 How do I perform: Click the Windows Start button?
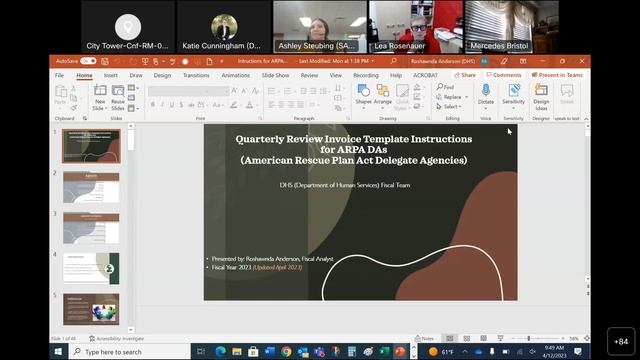(x=58, y=351)
